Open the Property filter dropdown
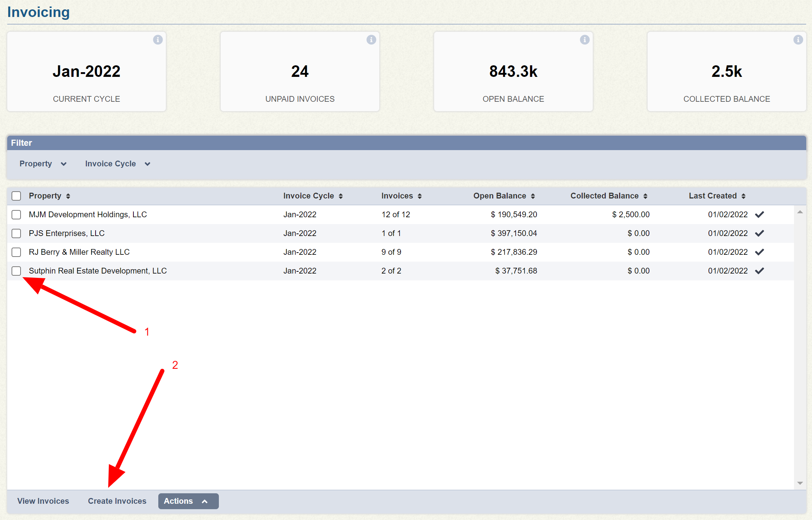Screen dimensions: 812x520 coord(43,164)
